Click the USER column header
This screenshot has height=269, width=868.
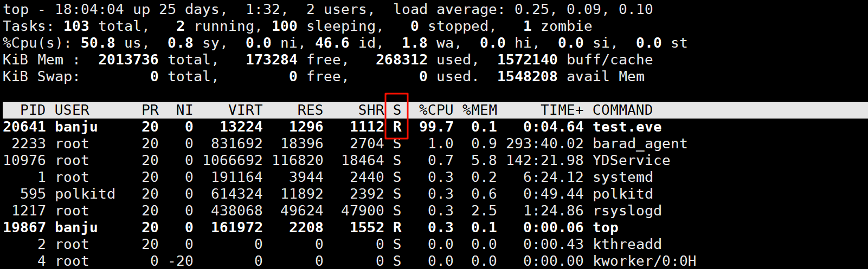[x=72, y=110]
